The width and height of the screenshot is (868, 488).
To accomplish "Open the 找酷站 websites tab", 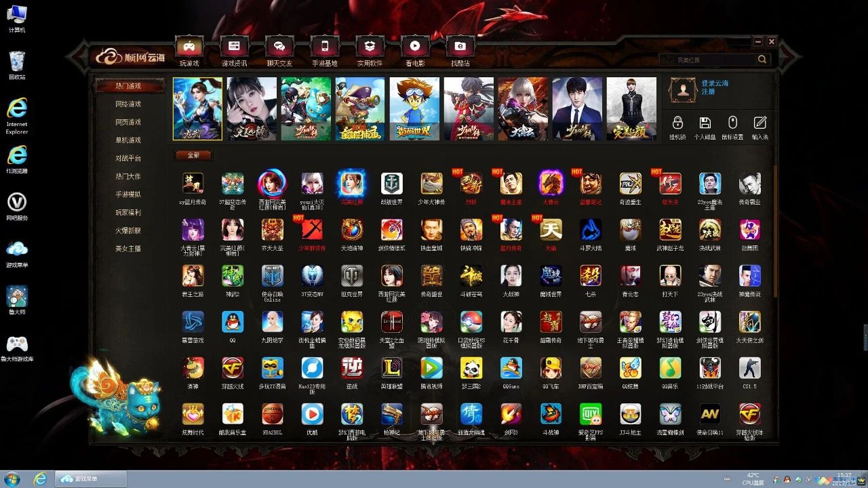I will click(460, 52).
